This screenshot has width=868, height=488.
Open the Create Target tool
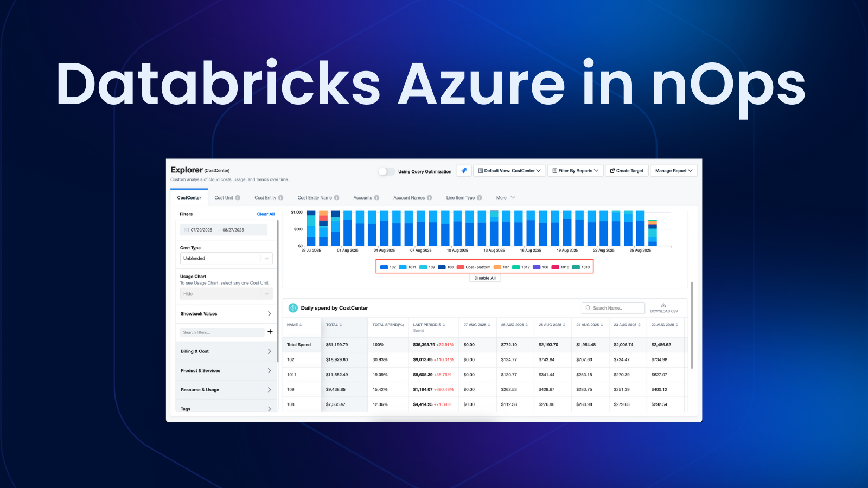(627, 170)
